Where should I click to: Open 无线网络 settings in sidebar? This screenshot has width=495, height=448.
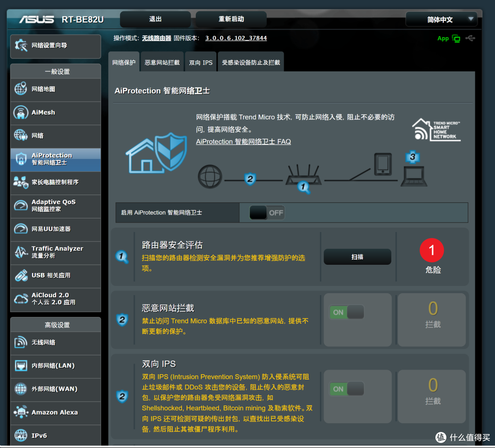pyautogui.click(x=55, y=343)
